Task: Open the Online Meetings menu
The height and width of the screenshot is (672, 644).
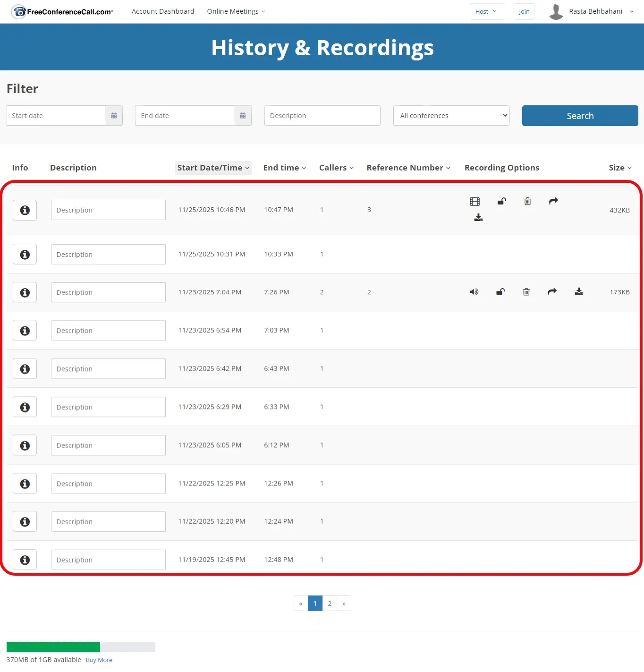Action: point(236,11)
